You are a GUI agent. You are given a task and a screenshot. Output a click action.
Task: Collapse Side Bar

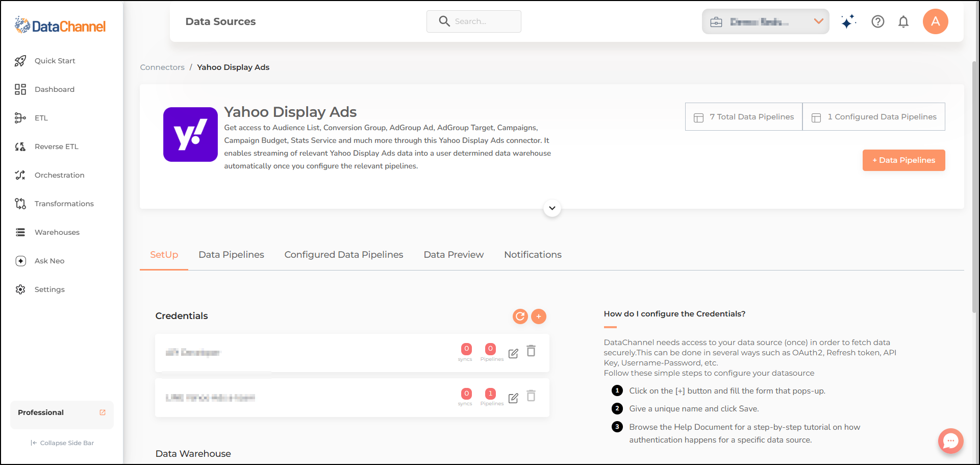point(62,443)
